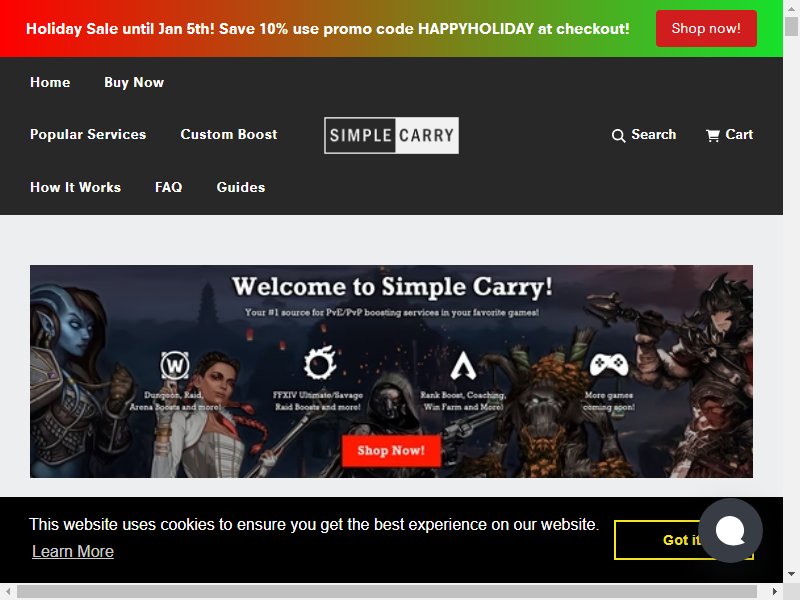Click the Simple Carry logo
This screenshot has width=800, height=600.
(391, 136)
